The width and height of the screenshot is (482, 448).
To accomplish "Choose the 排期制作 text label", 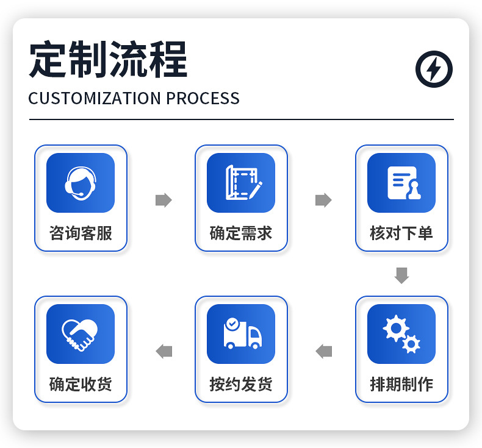I will [x=401, y=384].
